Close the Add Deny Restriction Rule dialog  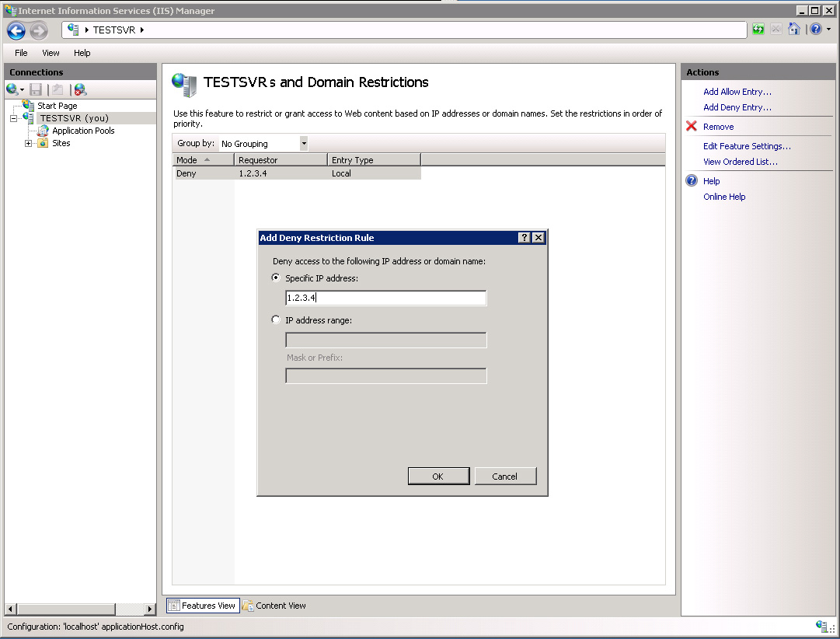[539, 237]
